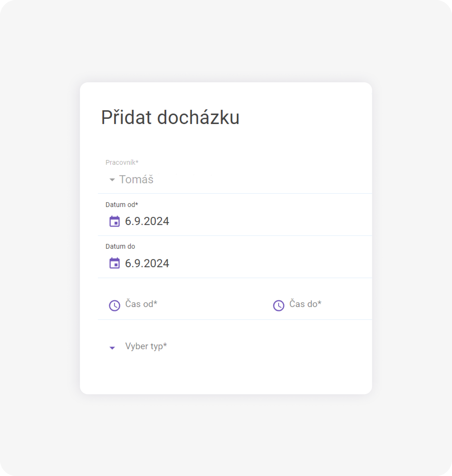This screenshot has height=476, width=452.
Task: Click the clock icon beside Čas do
Action: pos(278,306)
